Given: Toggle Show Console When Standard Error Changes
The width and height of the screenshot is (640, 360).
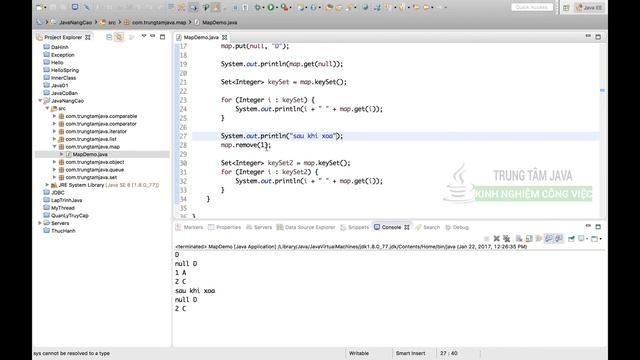Looking at the screenshot, I should [559, 238].
